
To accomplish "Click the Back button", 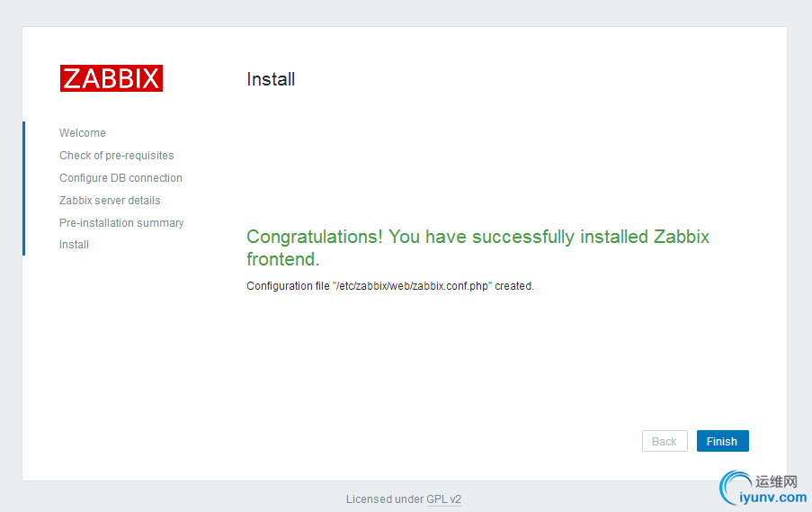I will click(x=665, y=441).
